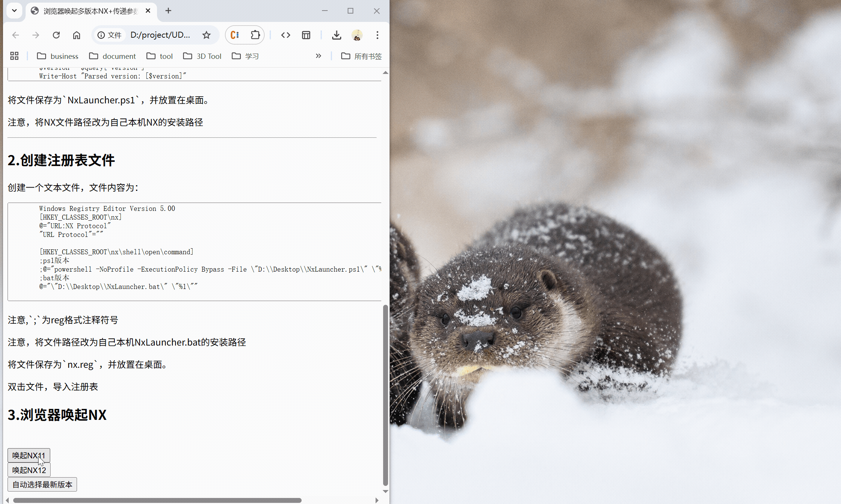Image resolution: width=841 pixels, height=504 pixels.
Task: Click the 唤起NX11 button
Action: pos(29,455)
